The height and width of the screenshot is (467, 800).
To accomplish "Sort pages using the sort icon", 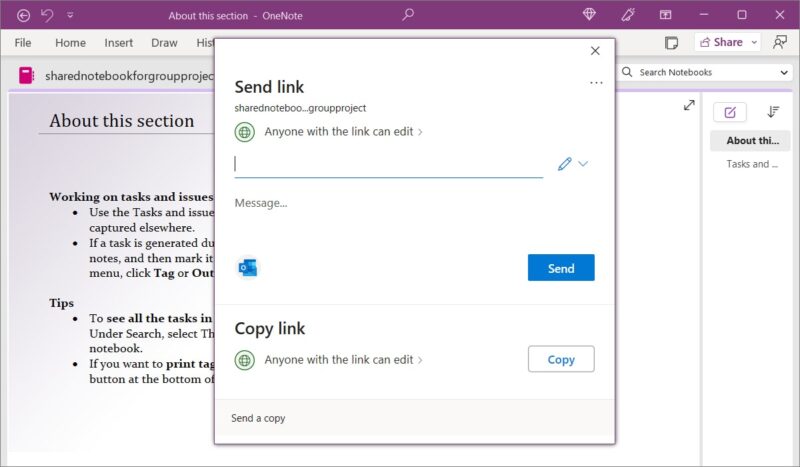I will (773, 112).
